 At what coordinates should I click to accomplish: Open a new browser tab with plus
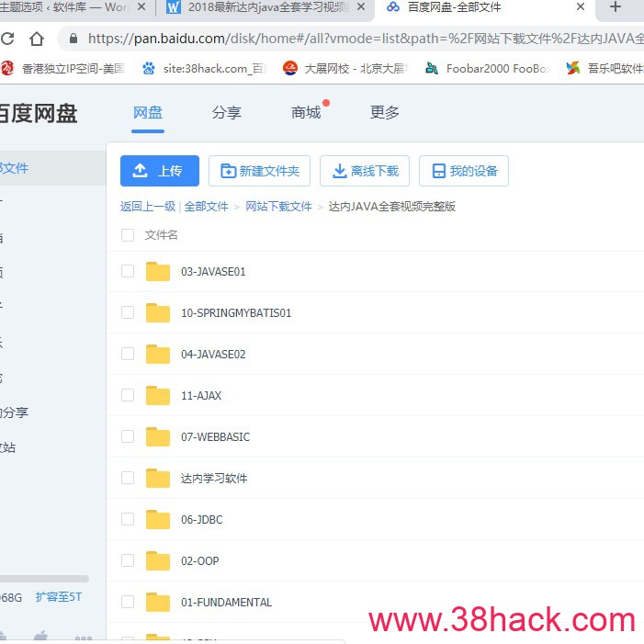[x=615, y=7]
